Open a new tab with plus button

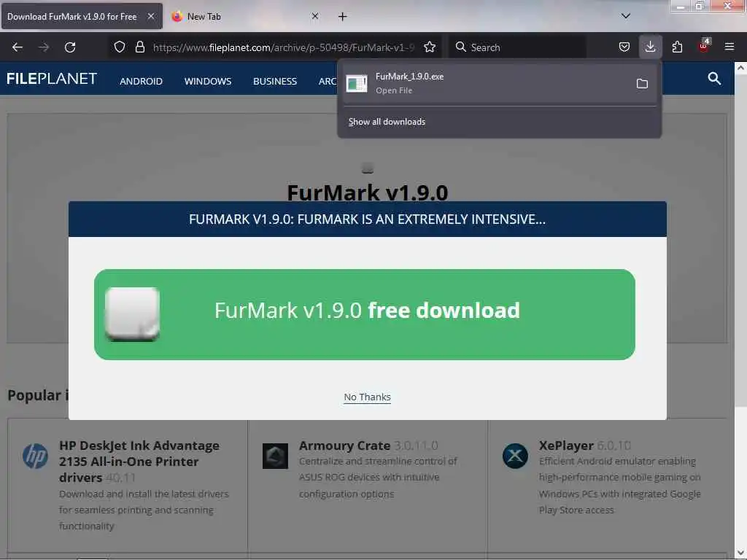[x=343, y=17]
